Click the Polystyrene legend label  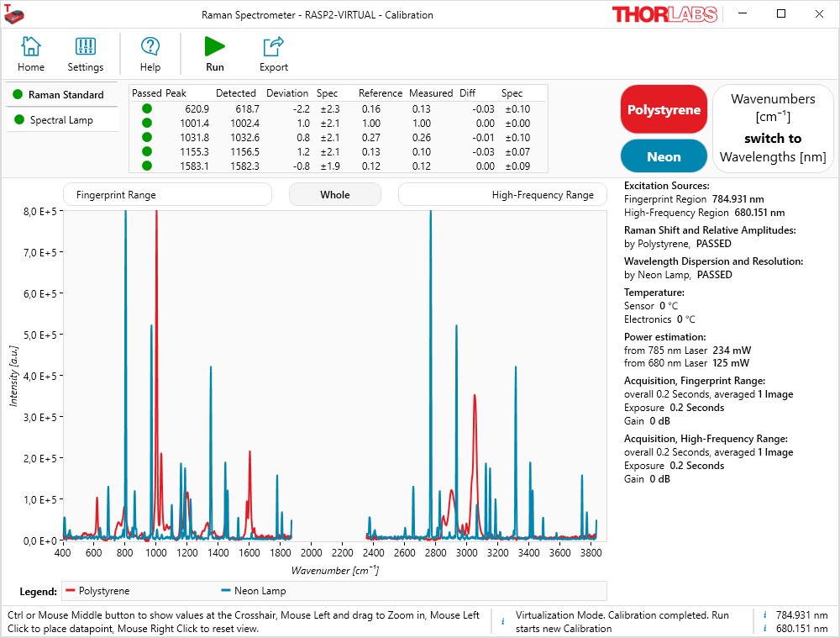click(x=104, y=591)
